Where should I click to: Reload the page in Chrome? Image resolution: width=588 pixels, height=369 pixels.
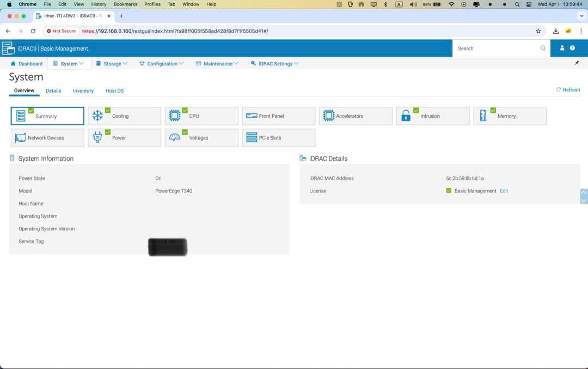tap(33, 31)
